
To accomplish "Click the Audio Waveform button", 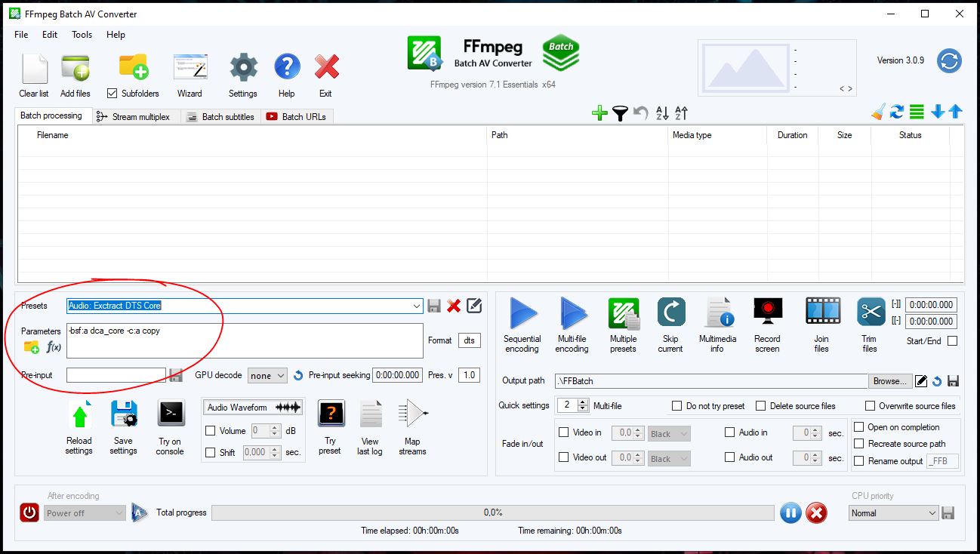I will (253, 408).
